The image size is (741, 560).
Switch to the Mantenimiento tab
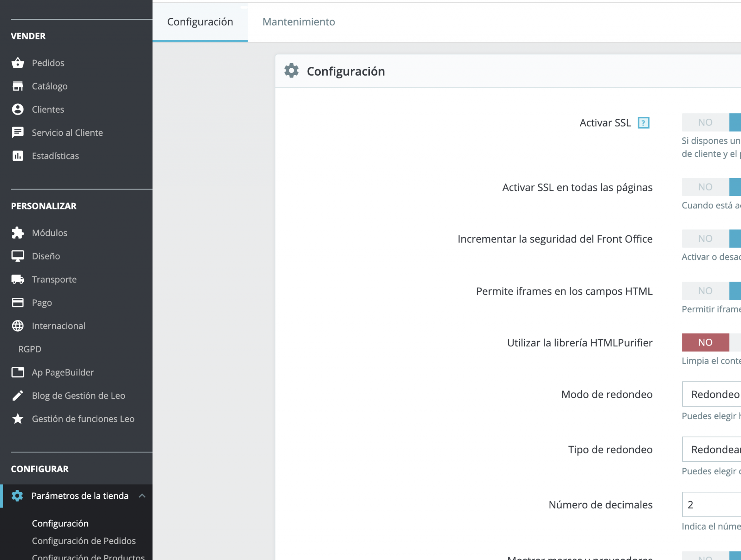click(x=299, y=22)
